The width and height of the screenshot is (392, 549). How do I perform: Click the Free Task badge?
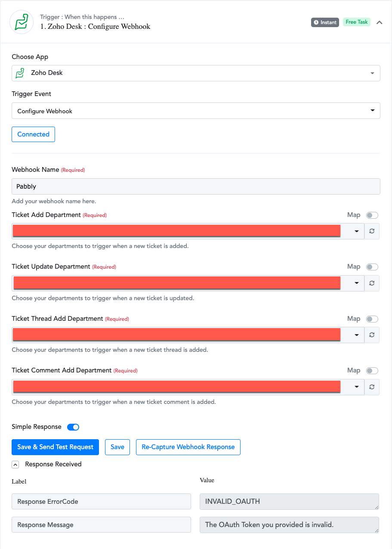357,22
